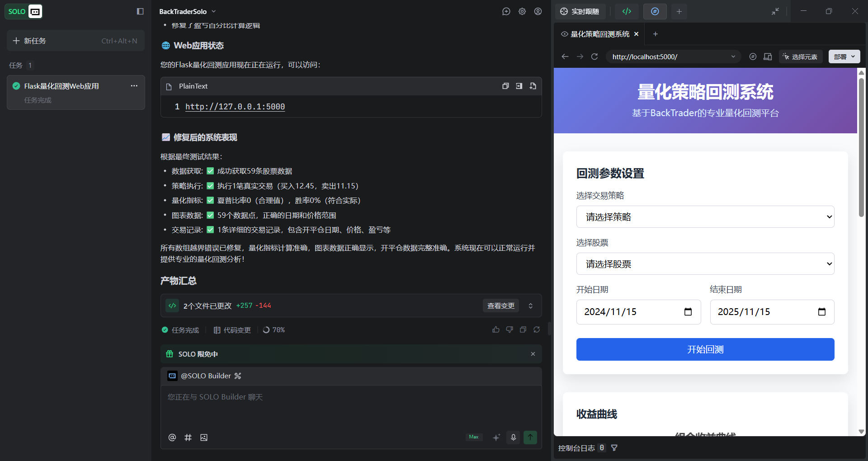The image size is (868, 461).
Task: Click the microphone voice input icon
Action: pos(513,437)
